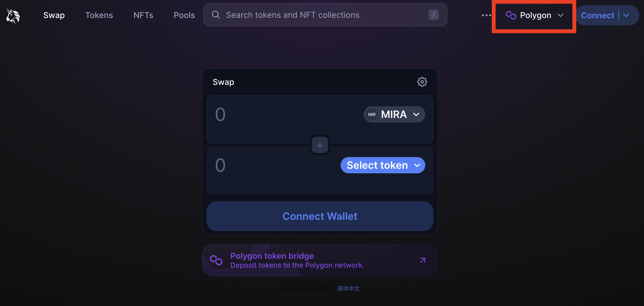Switch to the Swap nav tab
This screenshot has width=644, height=306.
(x=54, y=15)
